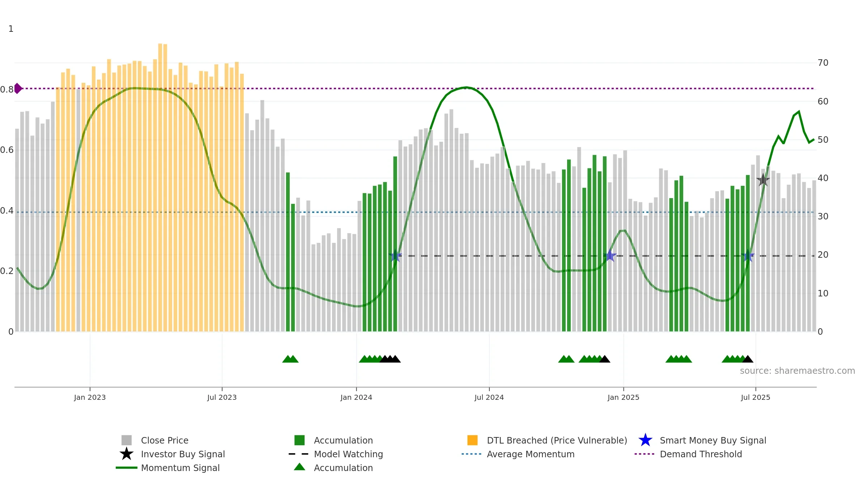
Task: Click the green Accumulation square legend swatch
Action: click(x=299, y=440)
